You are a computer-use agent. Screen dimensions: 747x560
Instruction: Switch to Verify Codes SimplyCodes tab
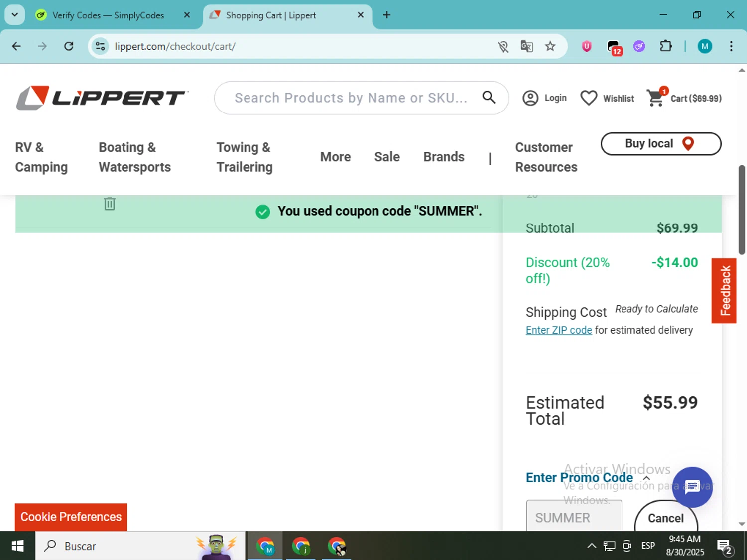click(x=108, y=15)
